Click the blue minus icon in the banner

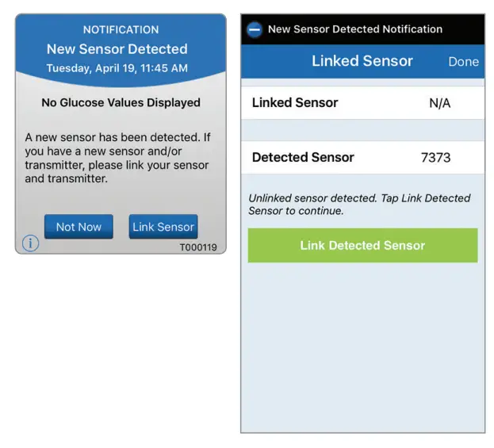point(255,30)
